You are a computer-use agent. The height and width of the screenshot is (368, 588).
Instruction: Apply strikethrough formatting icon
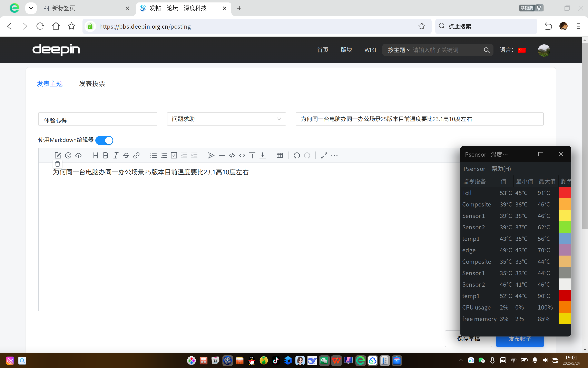tap(126, 155)
